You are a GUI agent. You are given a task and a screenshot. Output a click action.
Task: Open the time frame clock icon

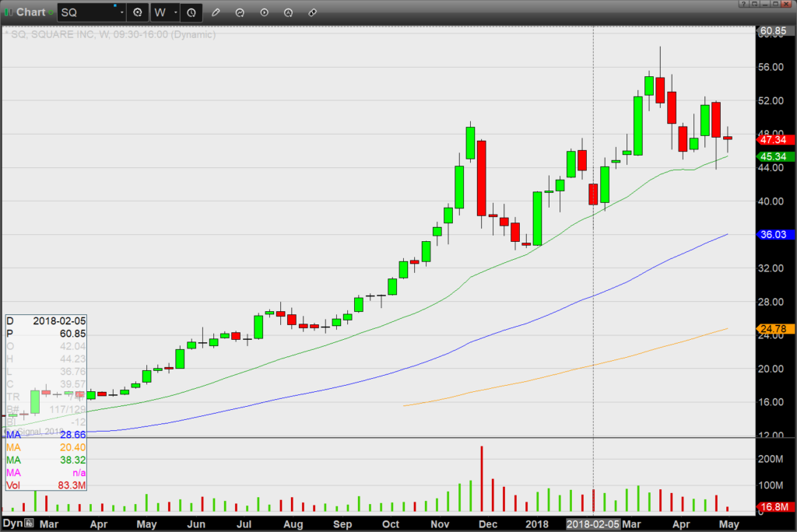(191, 12)
